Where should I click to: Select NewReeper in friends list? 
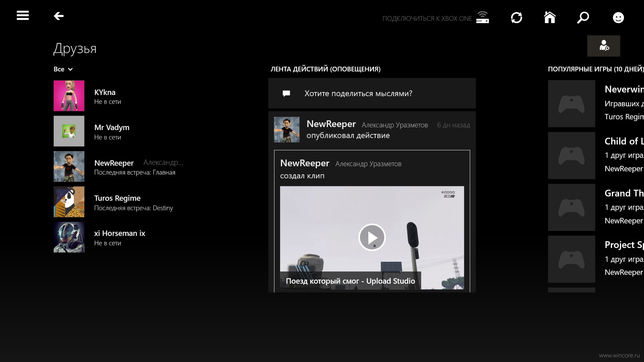(114, 163)
